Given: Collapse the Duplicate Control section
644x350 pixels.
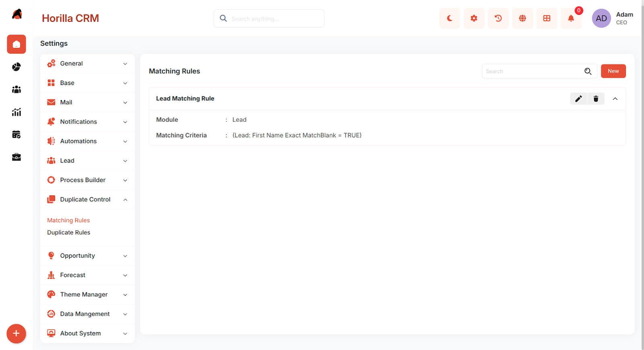Looking at the screenshot, I should coord(87,199).
